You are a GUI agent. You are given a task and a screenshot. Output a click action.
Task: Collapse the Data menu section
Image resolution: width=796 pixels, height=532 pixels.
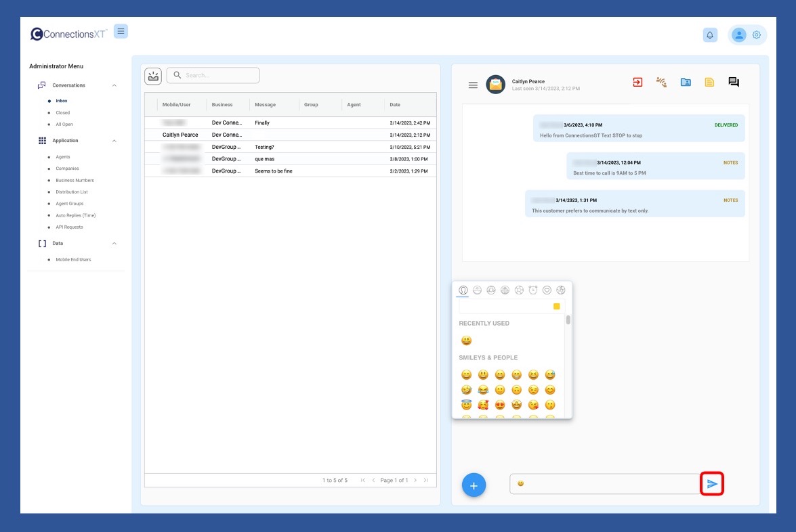[x=114, y=244]
